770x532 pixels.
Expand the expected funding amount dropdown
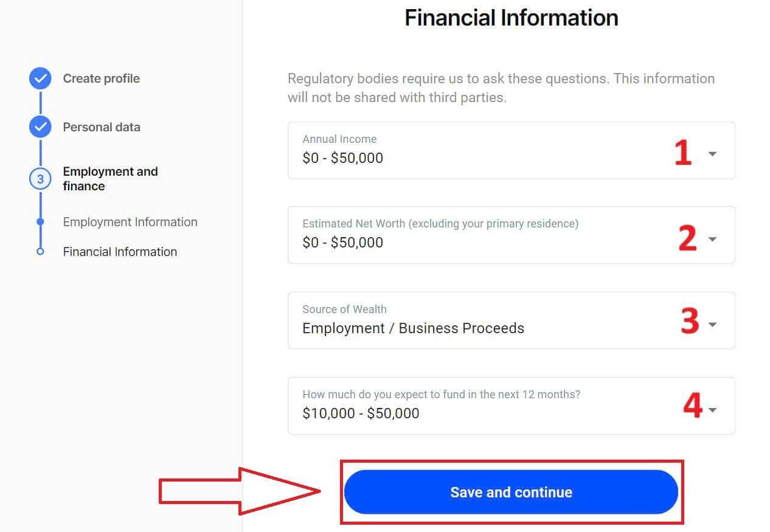click(712, 409)
